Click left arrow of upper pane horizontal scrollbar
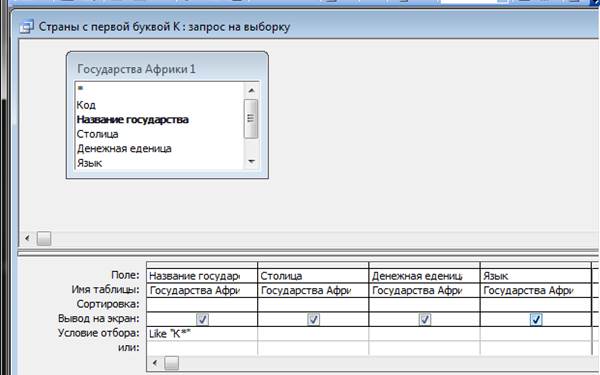This screenshot has height=375, width=600. (x=27, y=238)
